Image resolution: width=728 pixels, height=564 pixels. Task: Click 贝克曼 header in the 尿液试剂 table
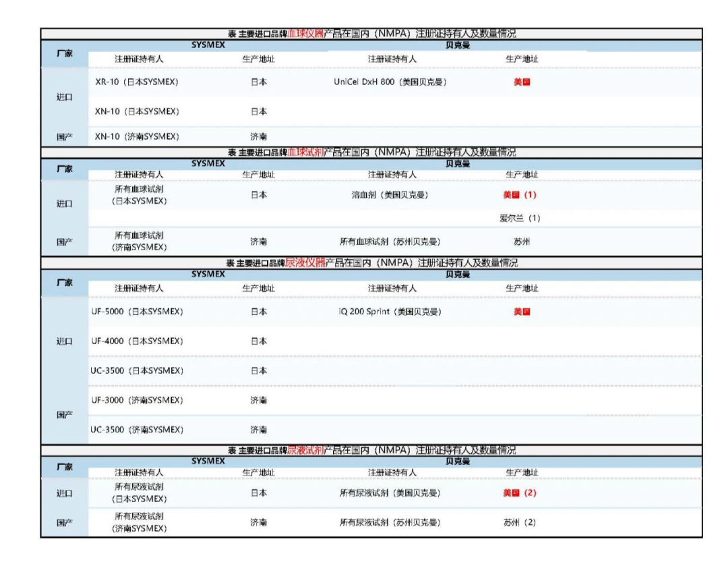point(458,461)
